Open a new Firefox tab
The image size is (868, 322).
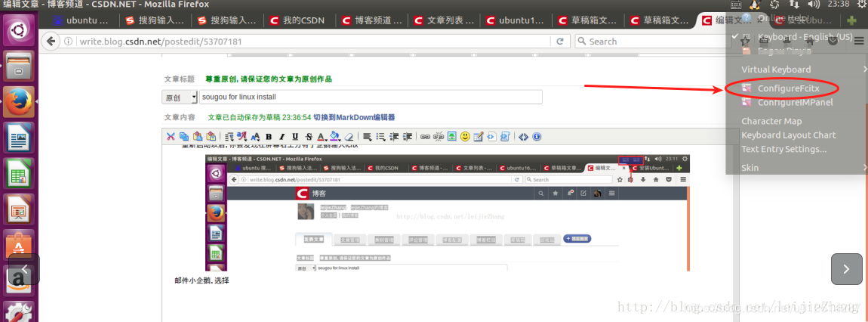click(851, 20)
